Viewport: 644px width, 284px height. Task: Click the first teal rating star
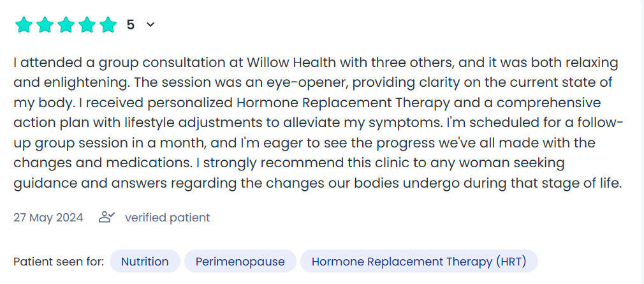pos(24,25)
